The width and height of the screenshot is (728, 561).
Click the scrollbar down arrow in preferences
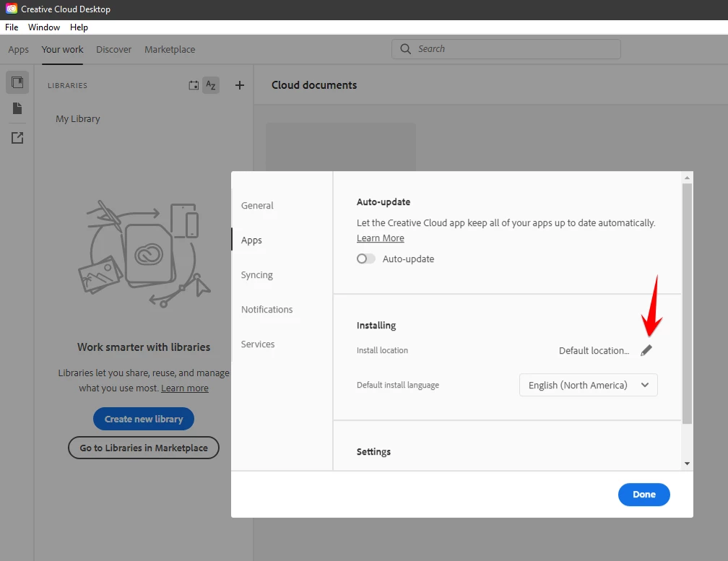tap(687, 464)
